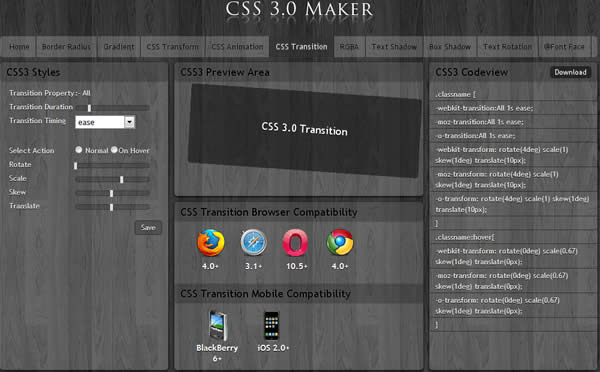Switch to the Border Radius tab

(x=66, y=47)
